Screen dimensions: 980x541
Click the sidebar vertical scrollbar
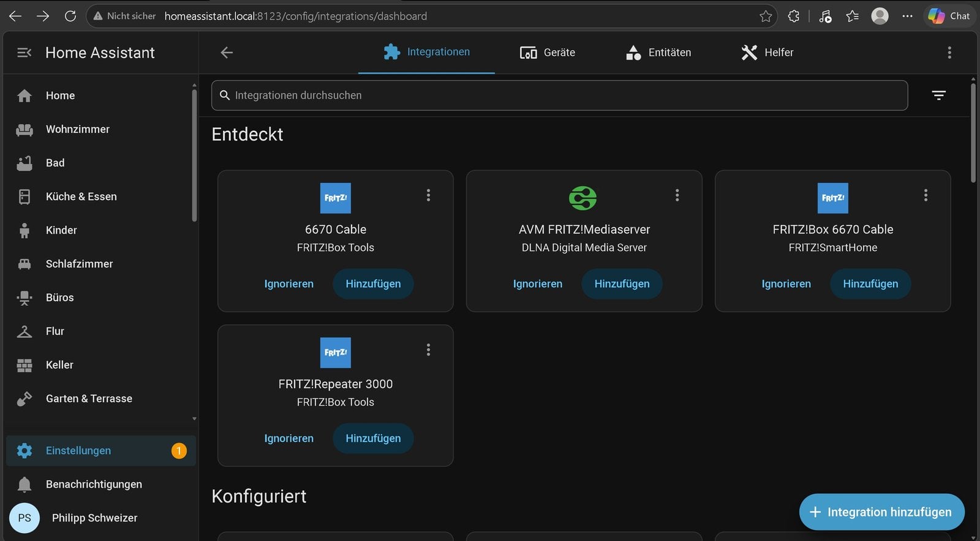pos(194,155)
